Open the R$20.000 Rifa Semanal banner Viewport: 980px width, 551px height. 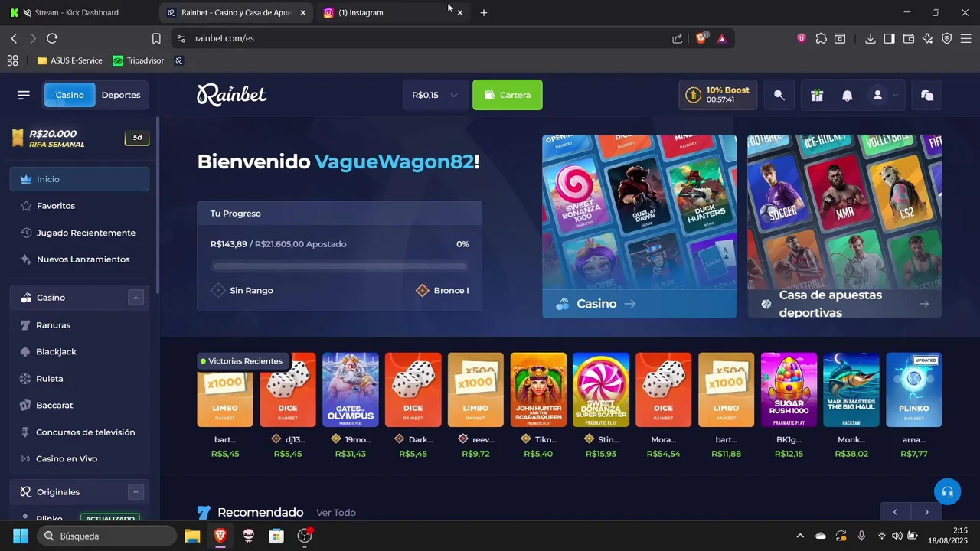[x=80, y=139]
